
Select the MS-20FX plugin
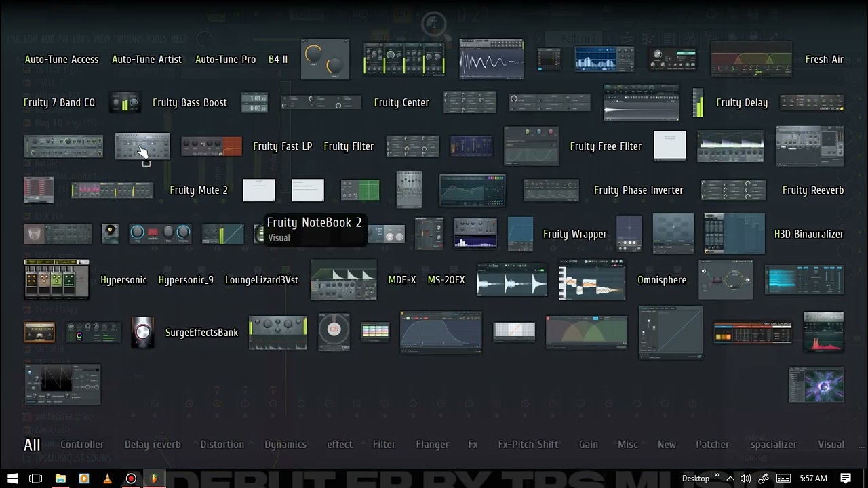pyautogui.click(x=446, y=280)
